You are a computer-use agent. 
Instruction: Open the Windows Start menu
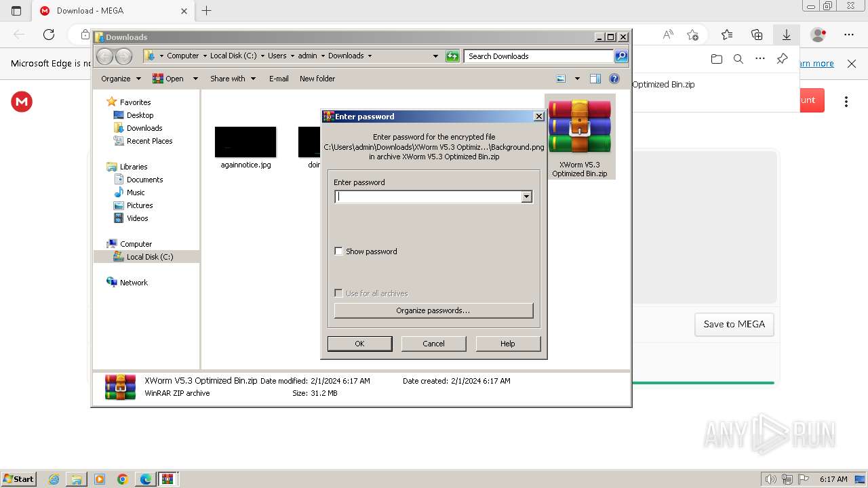point(18,479)
